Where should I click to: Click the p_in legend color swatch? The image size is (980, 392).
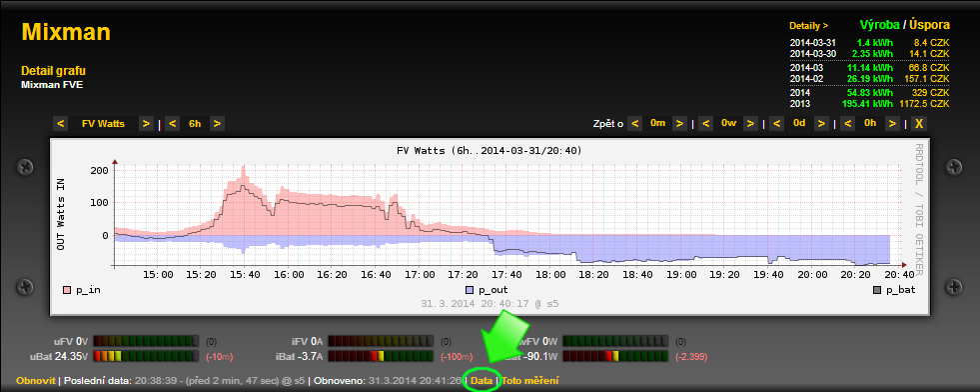[68, 290]
